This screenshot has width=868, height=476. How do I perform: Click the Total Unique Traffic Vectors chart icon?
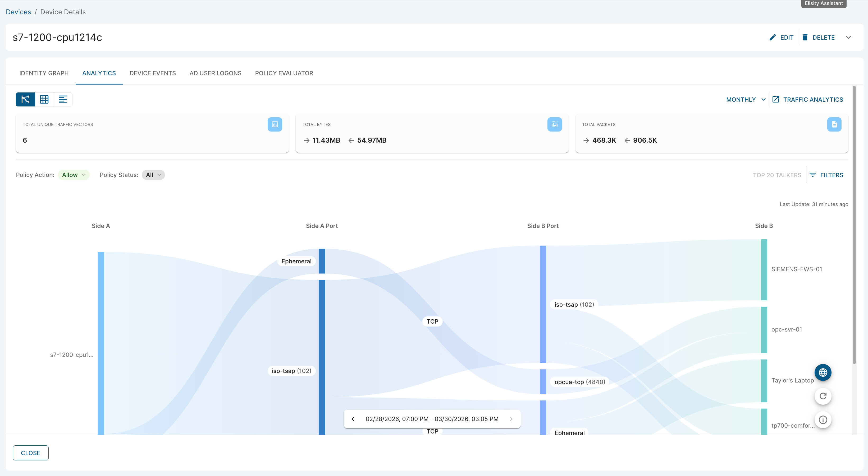point(275,124)
